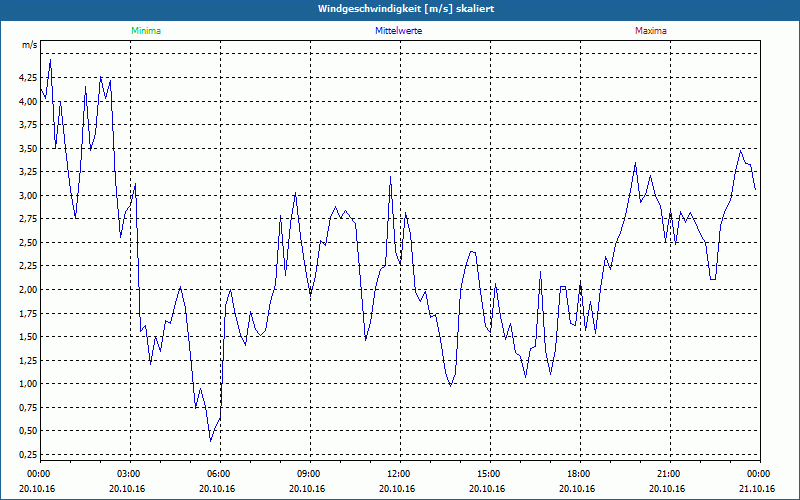The image size is (800, 500).
Task: Click the 3,75 y-axis value
Action: (29, 125)
